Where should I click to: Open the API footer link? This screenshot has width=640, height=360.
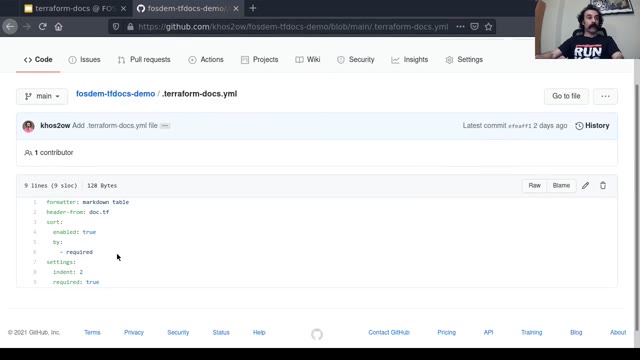pyautogui.click(x=489, y=333)
